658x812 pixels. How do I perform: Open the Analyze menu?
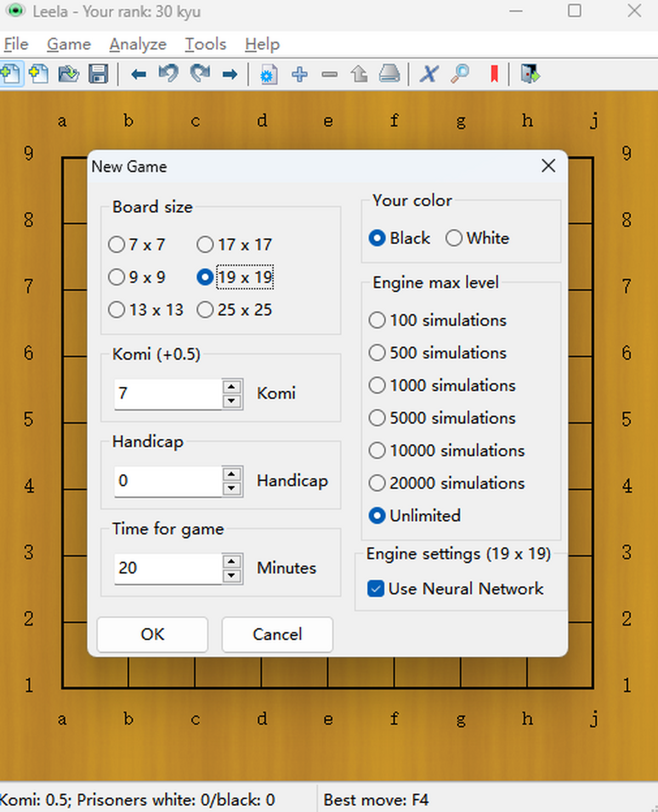[138, 44]
